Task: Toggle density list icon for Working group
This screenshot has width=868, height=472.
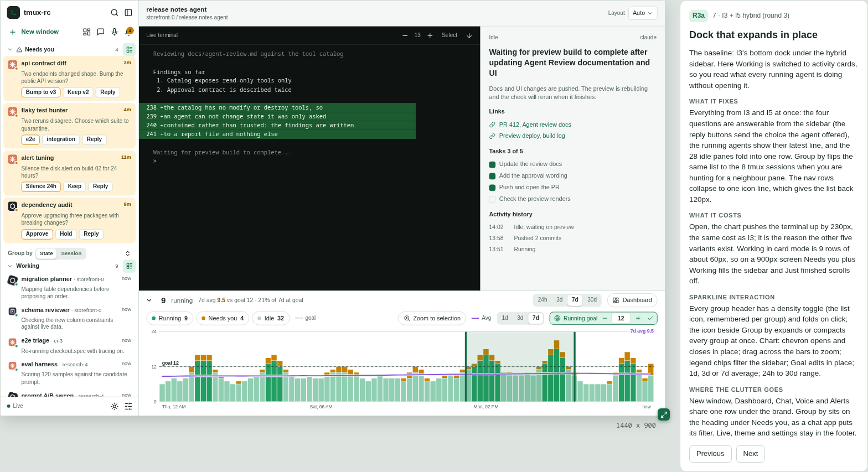Action: 129,266
